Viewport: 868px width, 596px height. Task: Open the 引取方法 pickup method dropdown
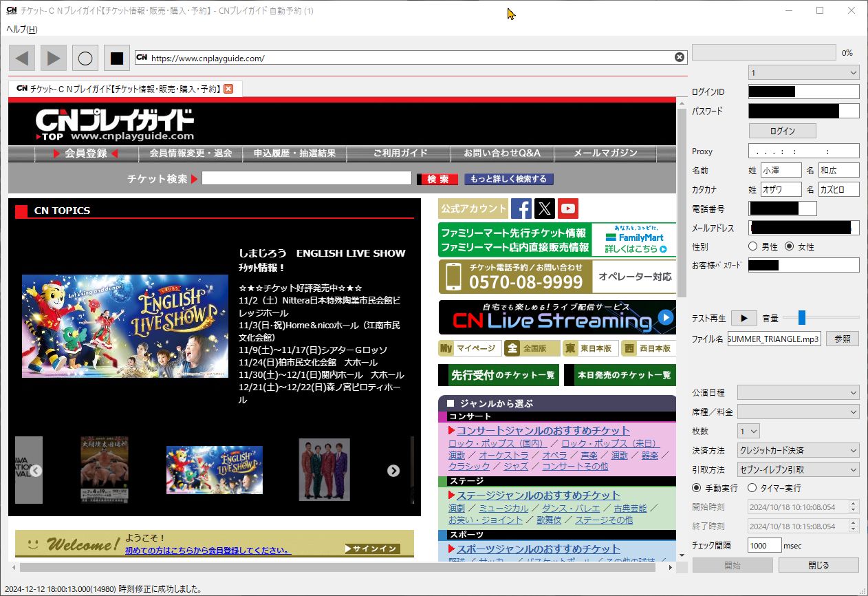click(x=798, y=470)
